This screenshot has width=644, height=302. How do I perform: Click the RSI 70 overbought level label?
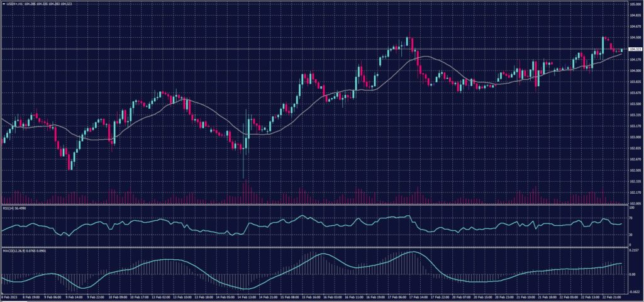630,218
